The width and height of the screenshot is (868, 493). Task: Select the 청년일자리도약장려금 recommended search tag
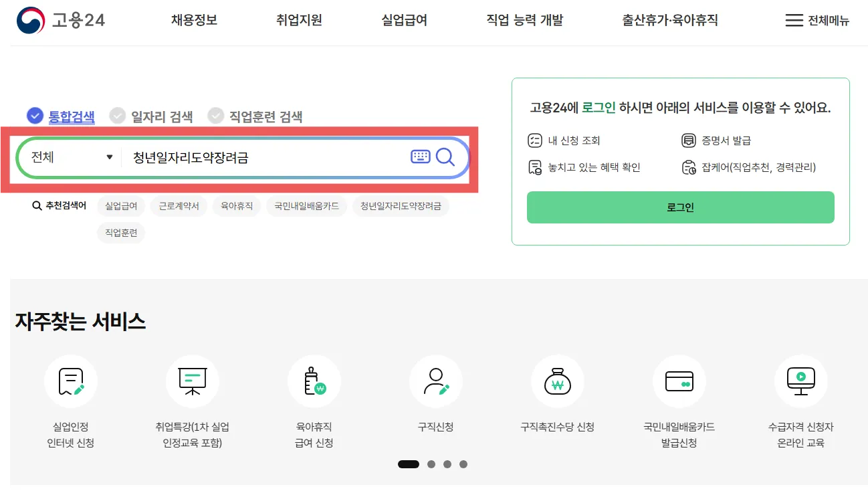[x=401, y=206]
